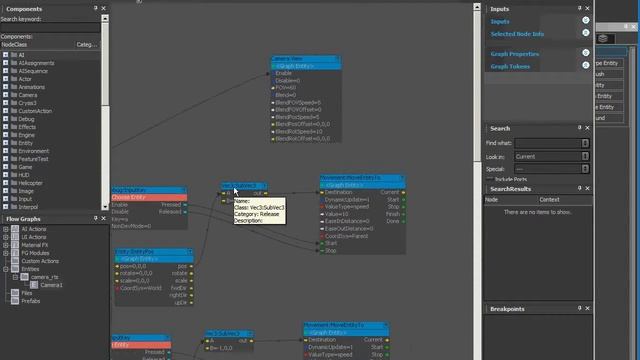640x360 pixels.
Task: Click the Helicopter folder icon
Action: pyautogui.click(x=14, y=183)
